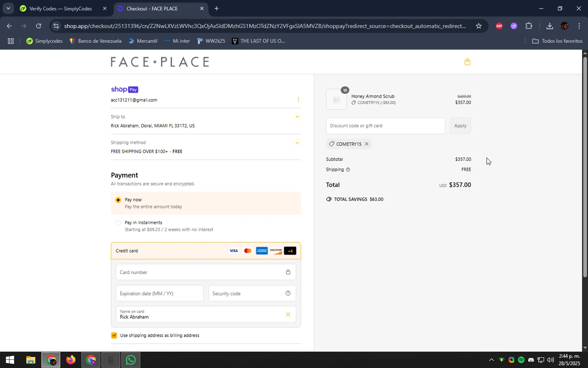Screen dimensions: 588x368
Task: Toggle Use shipping address as billing address
Action: point(114,335)
